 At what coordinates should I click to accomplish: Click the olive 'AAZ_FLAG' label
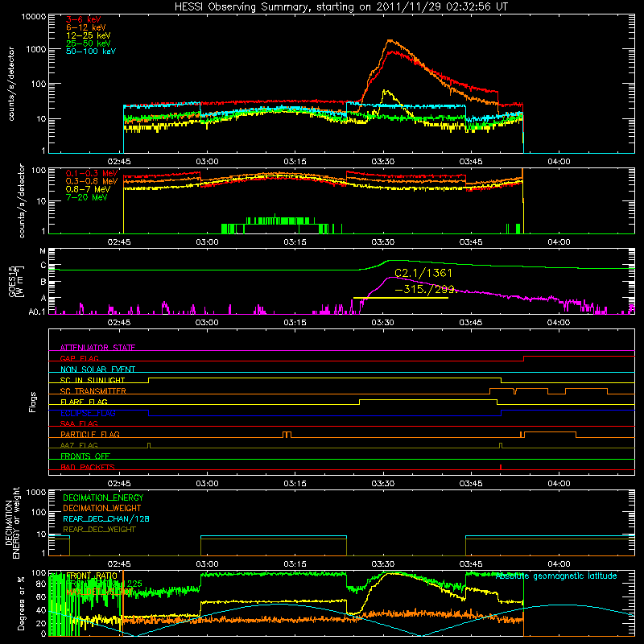point(79,445)
